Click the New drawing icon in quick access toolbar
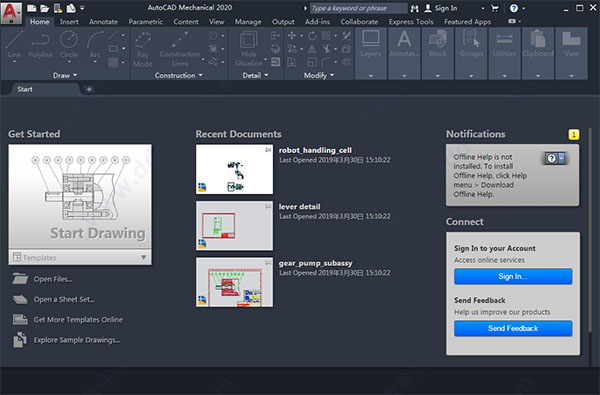The width and height of the screenshot is (600, 395). (x=32, y=8)
